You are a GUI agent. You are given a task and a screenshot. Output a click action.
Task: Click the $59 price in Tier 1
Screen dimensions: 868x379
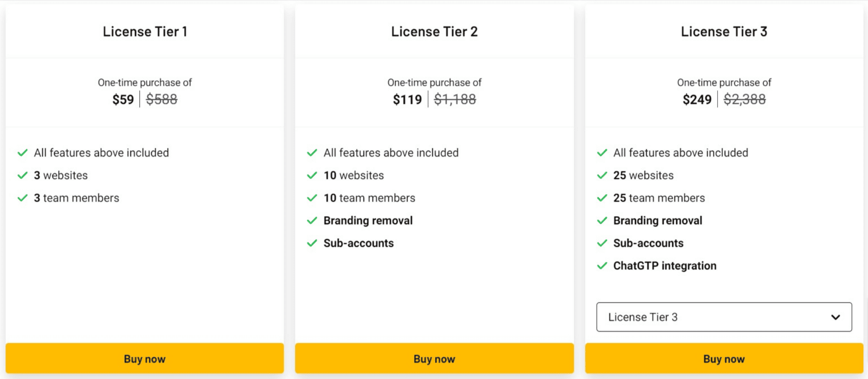123,100
